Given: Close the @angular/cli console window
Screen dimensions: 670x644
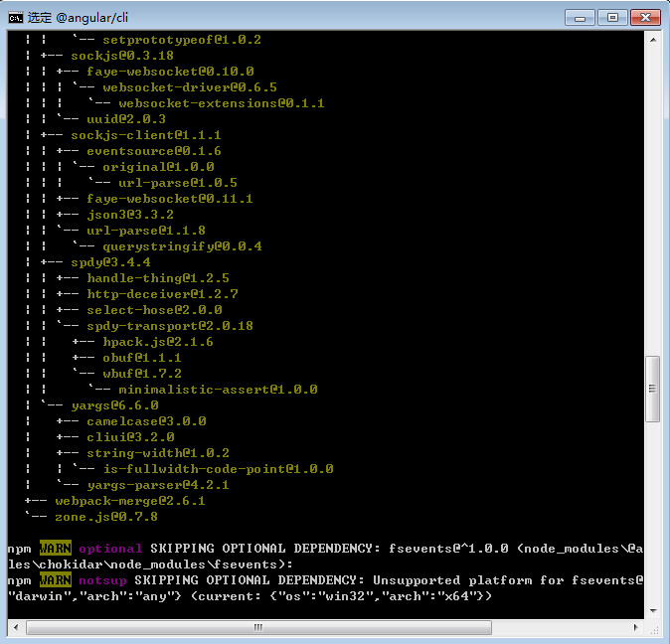Looking at the screenshot, I should coord(642,17).
